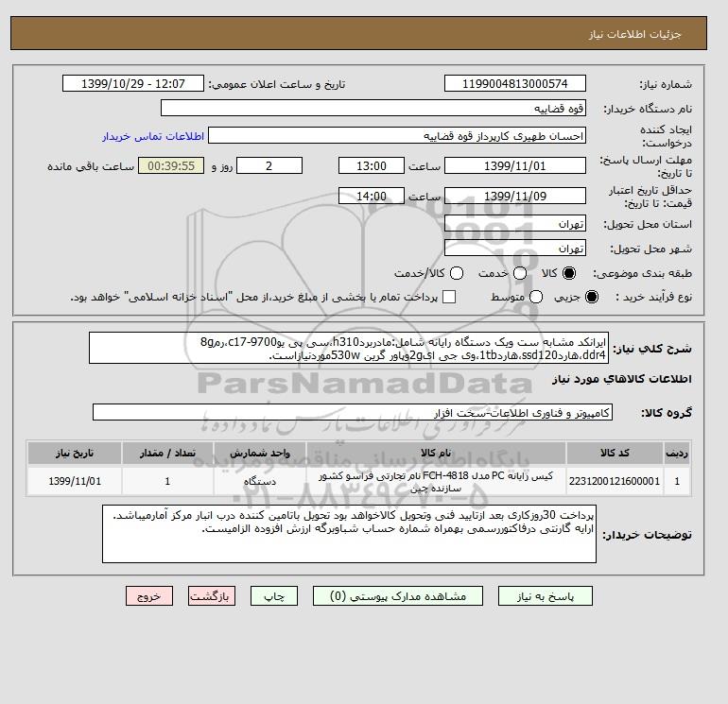This screenshot has height=704, width=728.
Task: Click the جزئیات اطلاعات نیاز page header
Action: point(634,34)
